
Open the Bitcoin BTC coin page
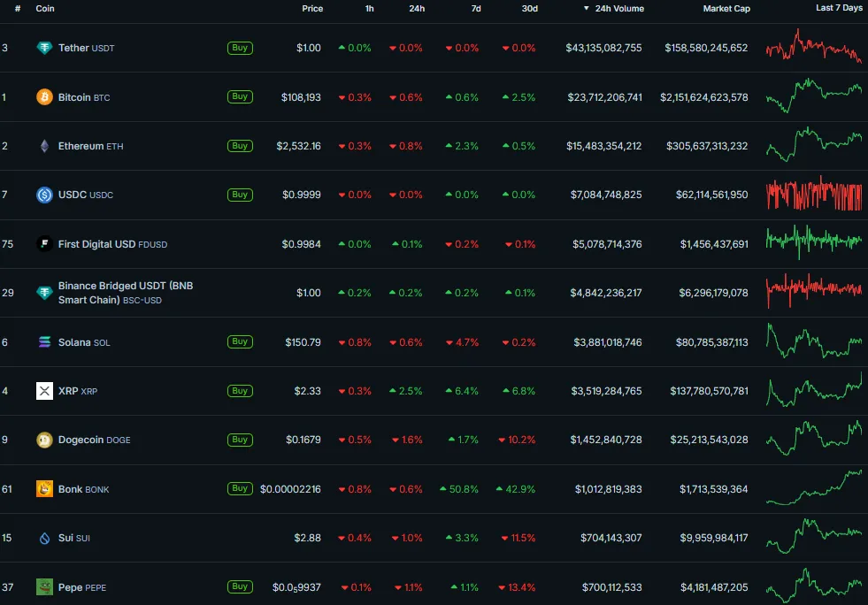click(x=84, y=97)
